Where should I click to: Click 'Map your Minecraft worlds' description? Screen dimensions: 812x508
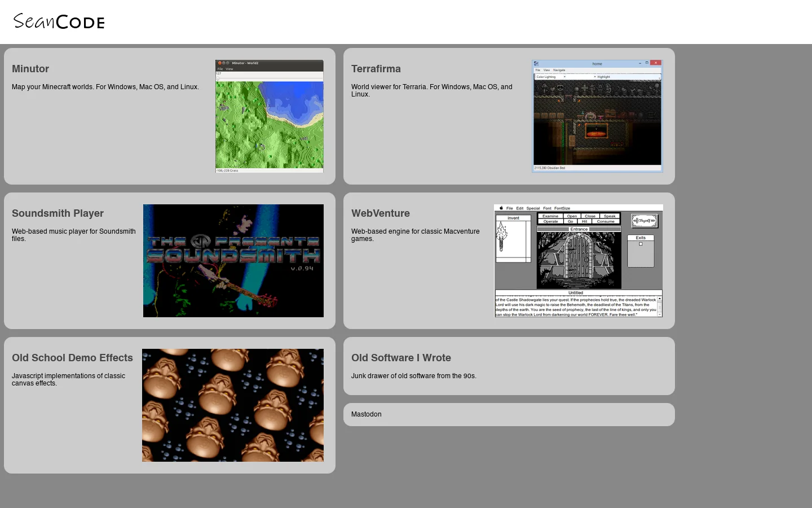click(105, 87)
